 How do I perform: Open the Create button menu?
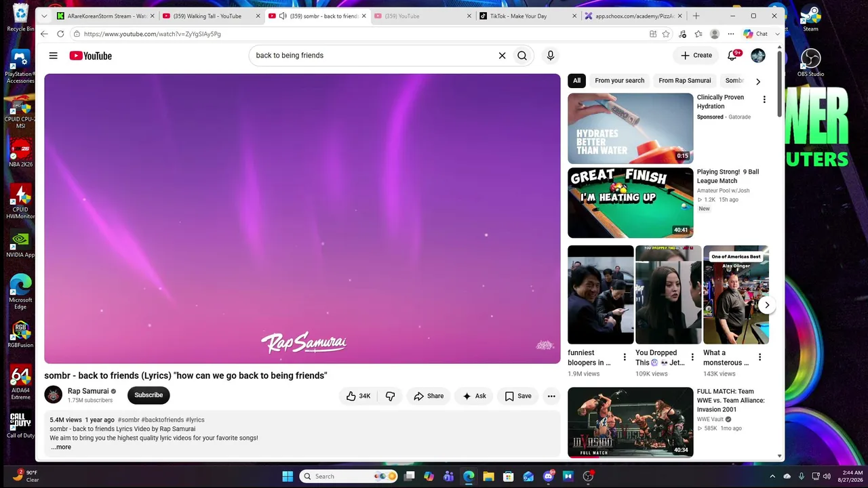click(x=696, y=56)
